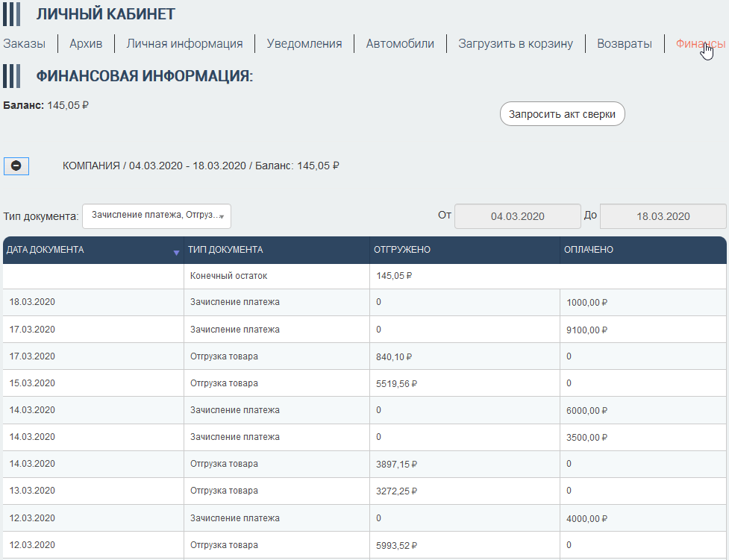Navigate to the Возвраты tab
Viewport: 729px width, 560px height.
pos(625,44)
